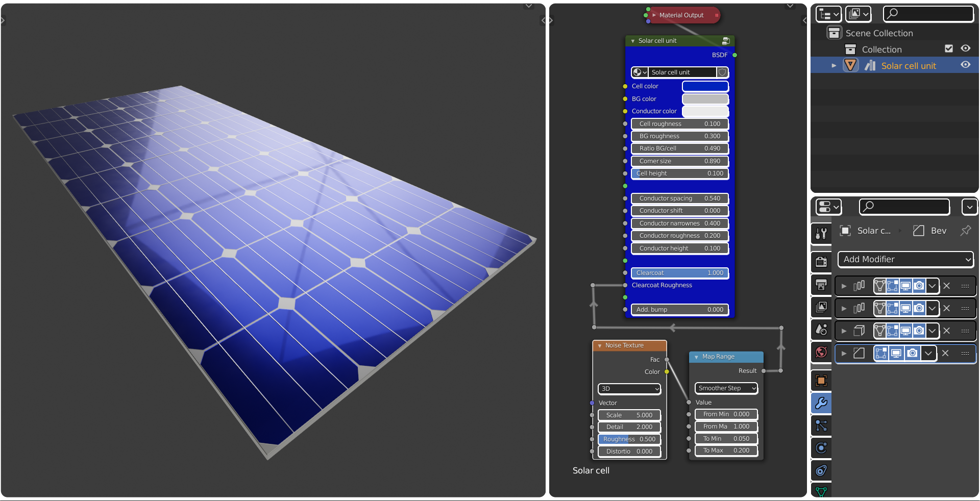
Task: Click the Cell color swatch in Solar cell unit node
Action: [x=705, y=86]
